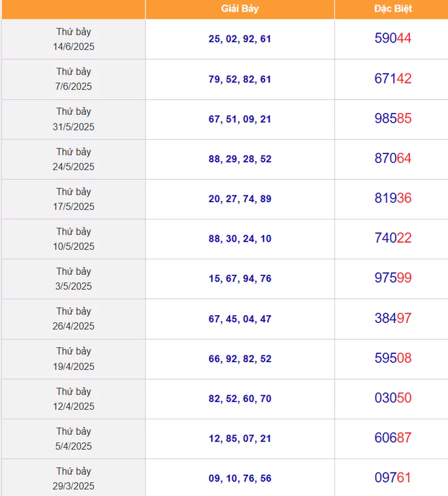The width and height of the screenshot is (448, 496).
Task: Click the Giải Bảy column header
Action: [x=240, y=9]
